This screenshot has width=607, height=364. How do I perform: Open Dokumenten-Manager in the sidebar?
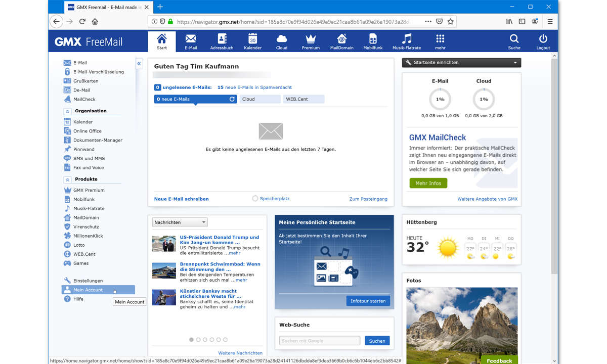tap(98, 140)
